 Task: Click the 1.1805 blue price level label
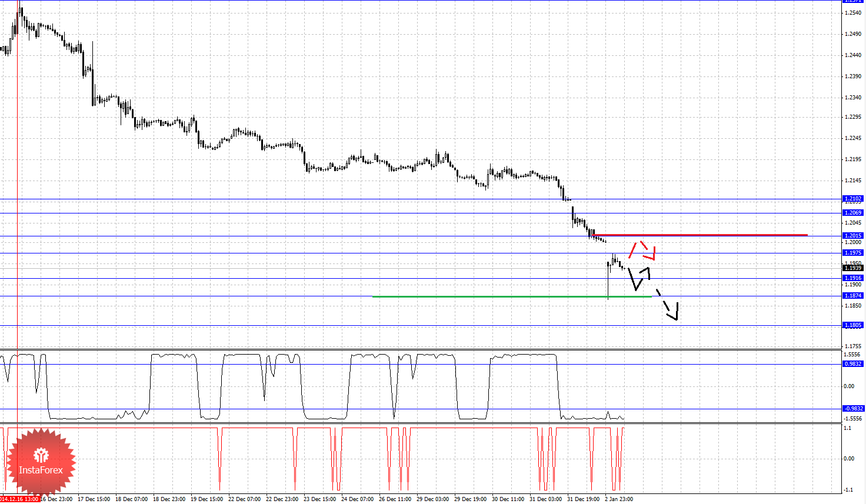(x=853, y=325)
